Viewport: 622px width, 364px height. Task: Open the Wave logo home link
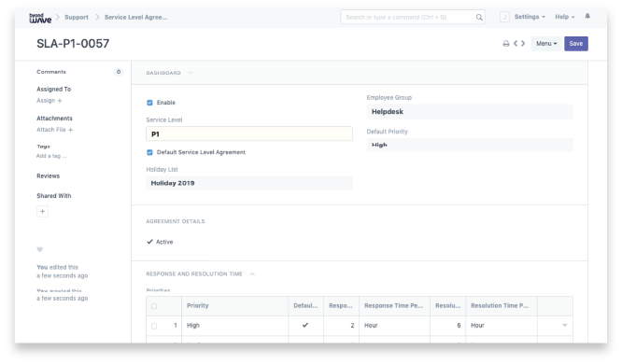(40, 18)
